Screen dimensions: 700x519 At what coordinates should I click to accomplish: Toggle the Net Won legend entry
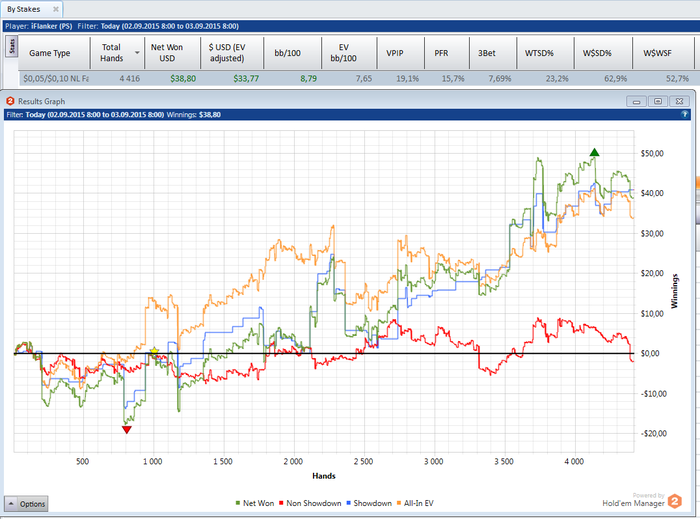254,503
